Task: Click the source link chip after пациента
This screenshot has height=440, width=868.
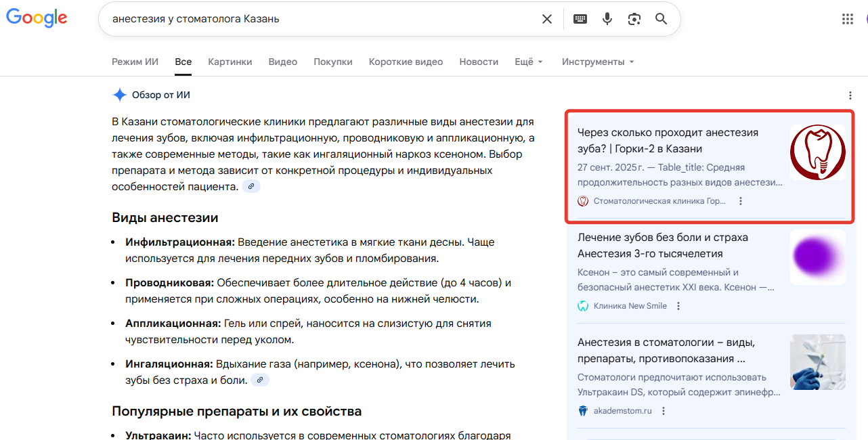Action: pyautogui.click(x=251, y=186)
